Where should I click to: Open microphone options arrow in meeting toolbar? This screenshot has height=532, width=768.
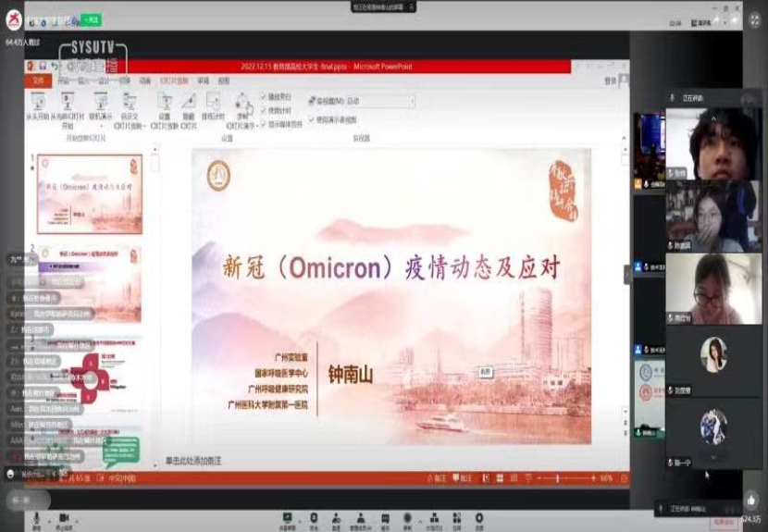(48, 520)
